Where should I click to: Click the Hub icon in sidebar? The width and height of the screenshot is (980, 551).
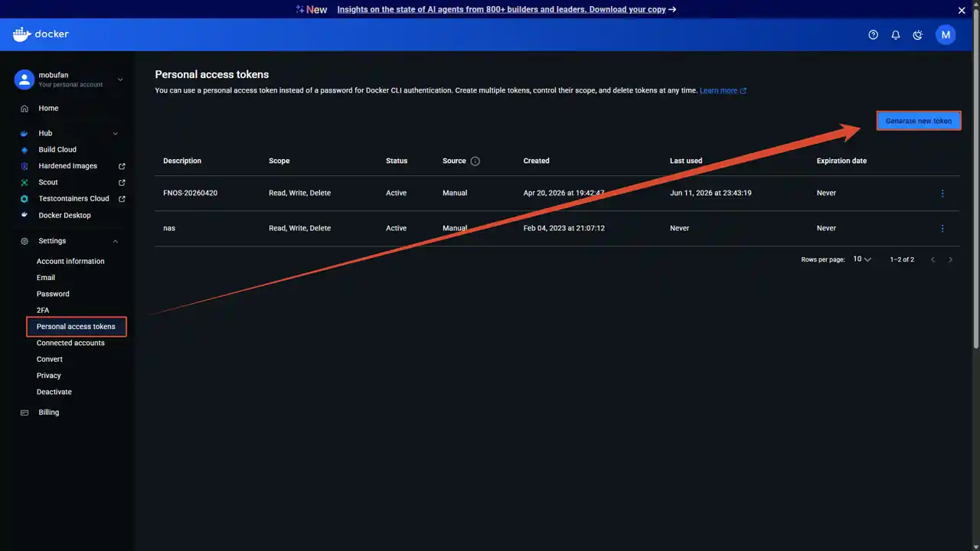pos(24,133)
